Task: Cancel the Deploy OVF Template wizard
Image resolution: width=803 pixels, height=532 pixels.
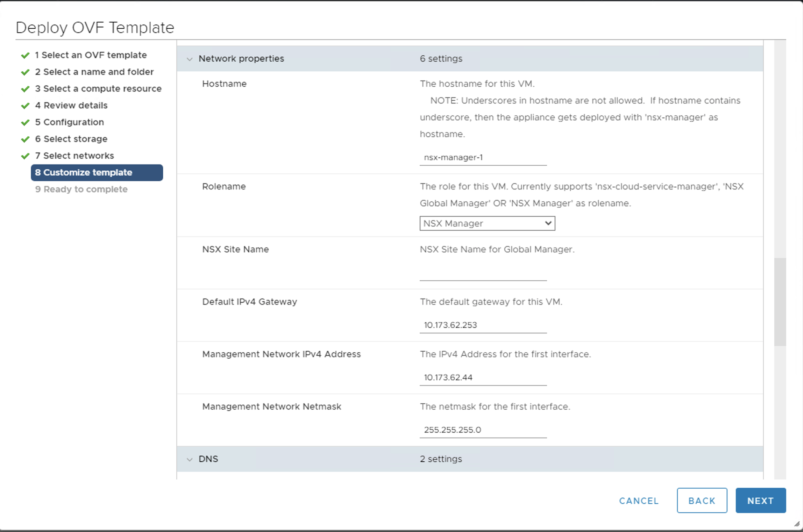Action: coord(639,501)
